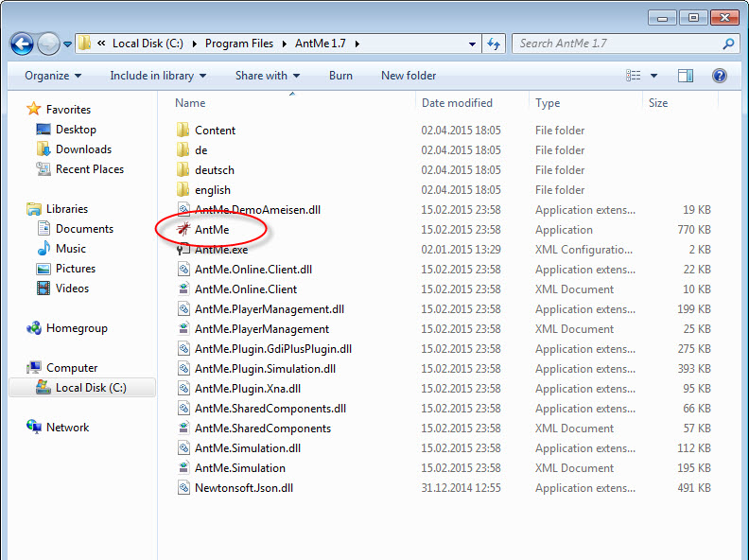Select AntMe.DemoAmeisen.dll file icon
The height and width of the screenshot is (560, 749).
point(183,210)
